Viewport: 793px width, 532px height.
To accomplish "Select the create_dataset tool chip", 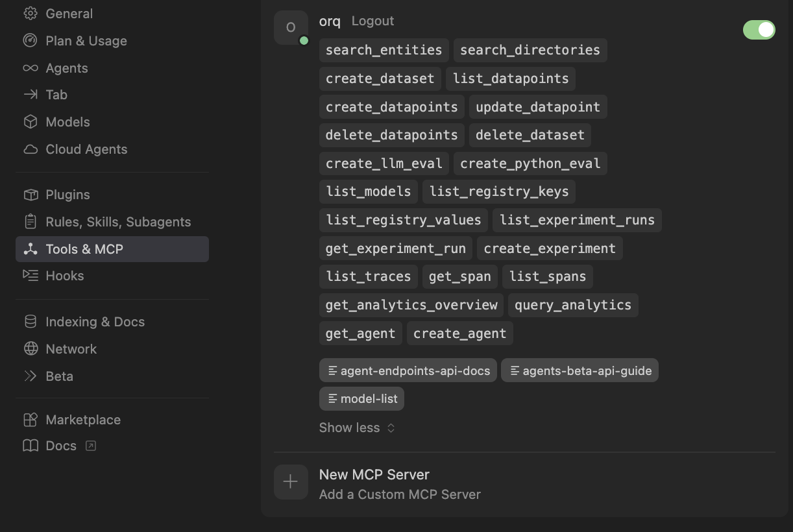I will pos(380,78).
